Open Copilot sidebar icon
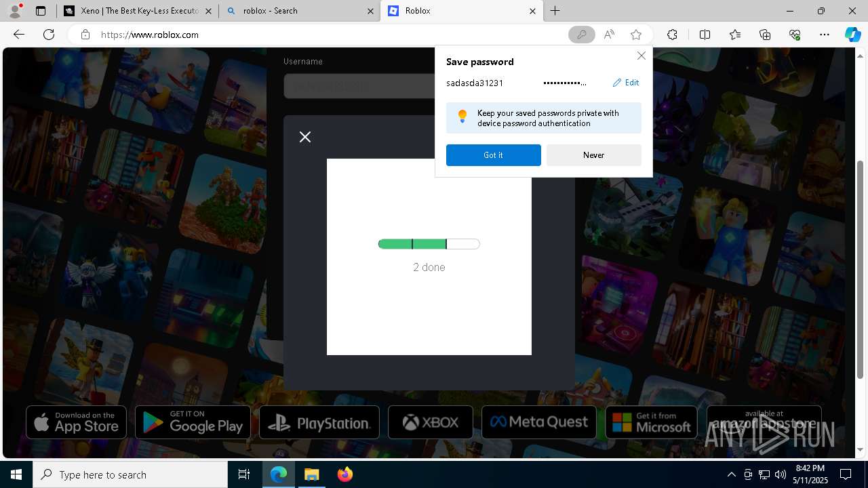 tap(852, 35)
